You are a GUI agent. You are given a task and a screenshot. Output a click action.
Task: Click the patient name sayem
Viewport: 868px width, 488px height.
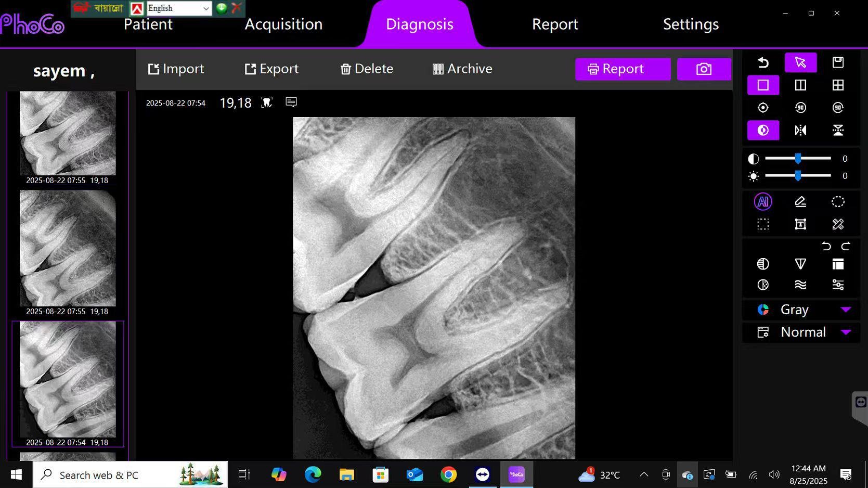click(x=63, y=71)
